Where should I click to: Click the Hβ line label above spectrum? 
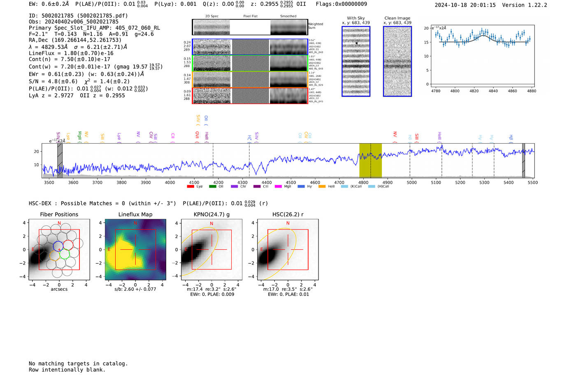[x=511, y=138]
